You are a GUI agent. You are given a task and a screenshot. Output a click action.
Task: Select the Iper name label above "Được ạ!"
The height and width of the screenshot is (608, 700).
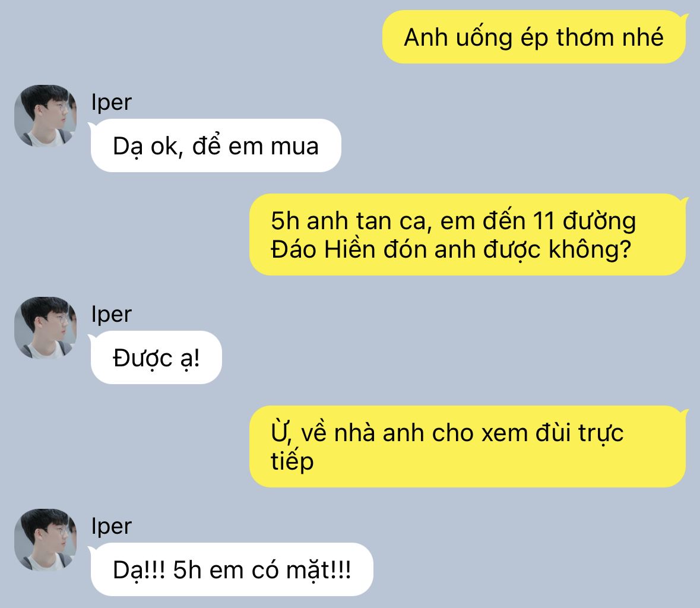111,315
